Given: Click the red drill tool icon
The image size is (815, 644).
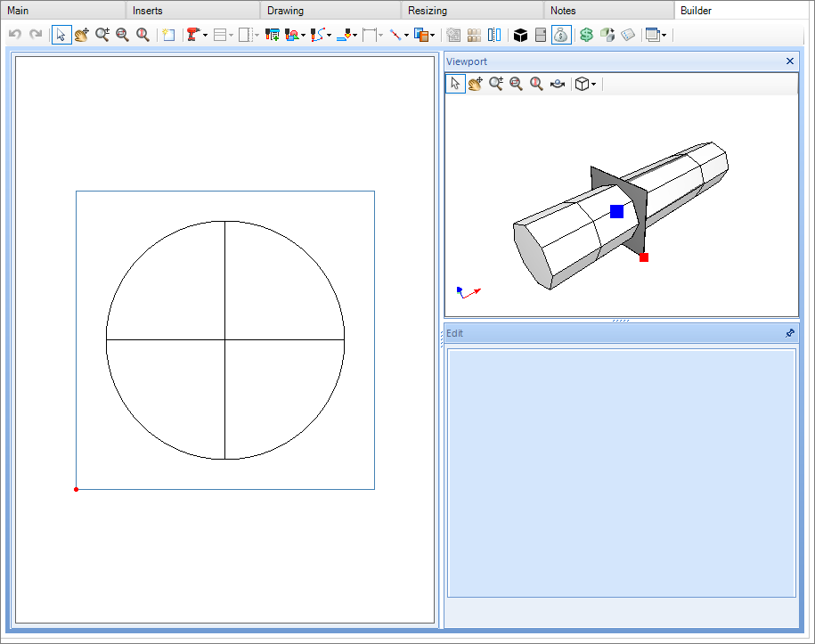Looking at the screenshot, I should (x=193, y=35).
